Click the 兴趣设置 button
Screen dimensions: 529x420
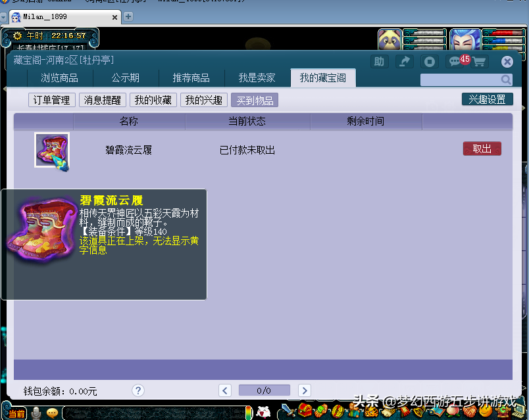(487, 99)
